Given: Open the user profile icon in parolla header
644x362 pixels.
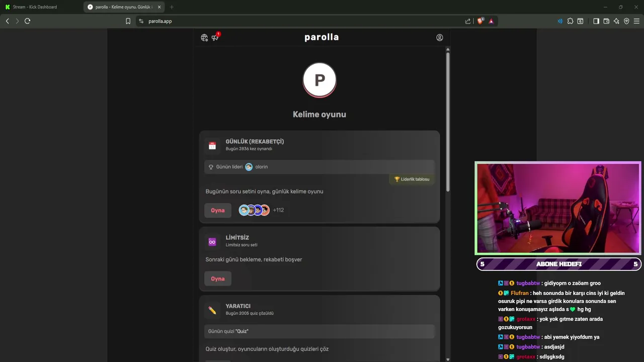Looking at the screenshot, I should point(440,38).
